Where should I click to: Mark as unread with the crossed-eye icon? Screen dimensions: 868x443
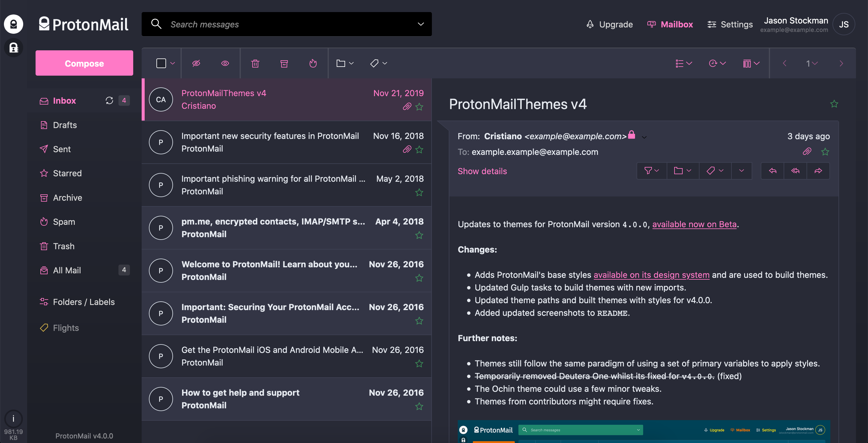coord(196,63)
